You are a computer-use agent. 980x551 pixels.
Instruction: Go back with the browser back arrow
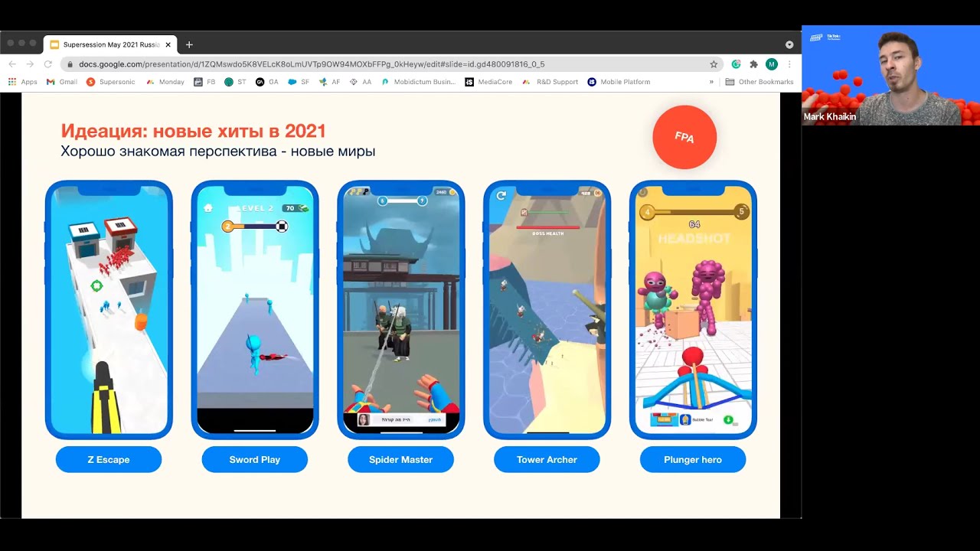click(x=11, y=64)
